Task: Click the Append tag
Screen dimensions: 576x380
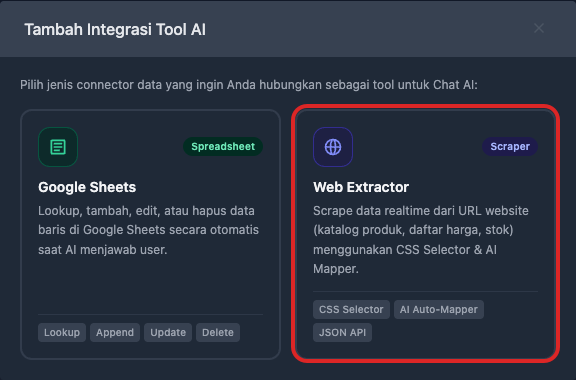Action: [x=115, y=333]
